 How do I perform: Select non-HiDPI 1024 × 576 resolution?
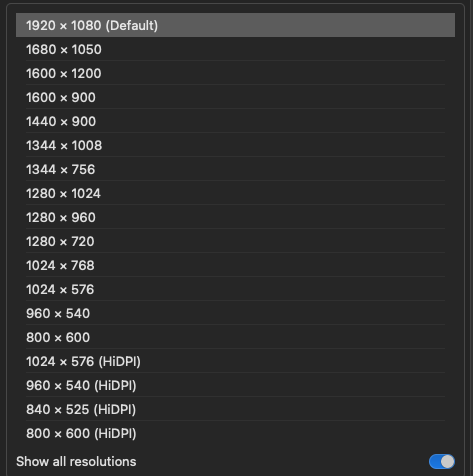pyautogui.click(x=235, y=289)
